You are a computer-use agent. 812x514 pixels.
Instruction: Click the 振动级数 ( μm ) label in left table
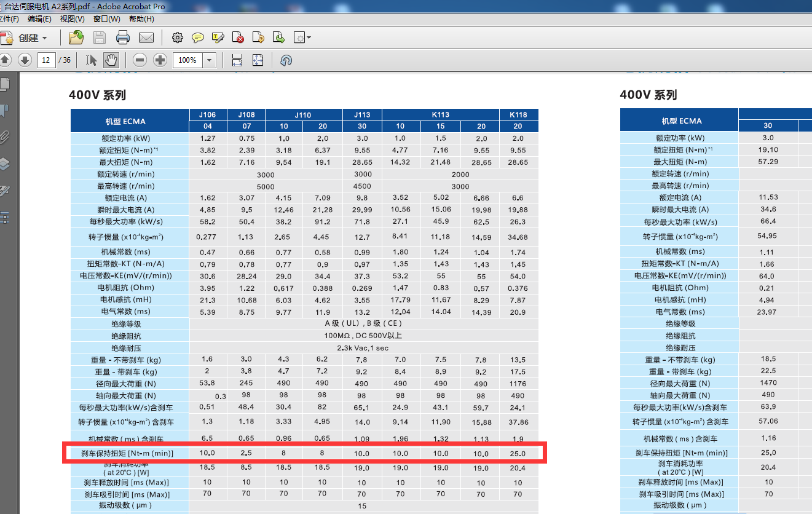[125, 505]
